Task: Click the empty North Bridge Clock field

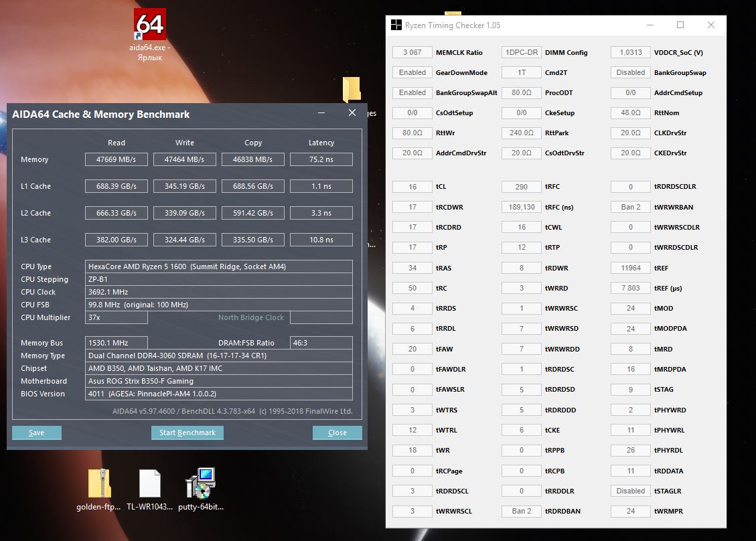Action: click(321, 317)
